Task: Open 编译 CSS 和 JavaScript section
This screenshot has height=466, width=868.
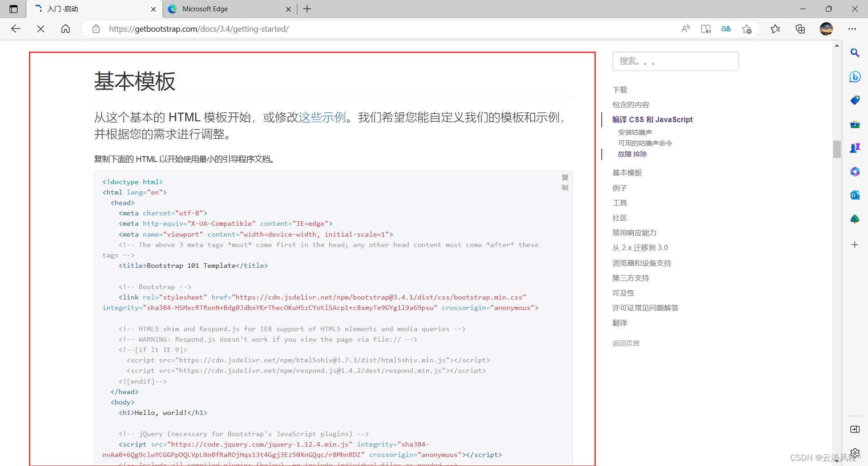Action: [x=652, y=119]
